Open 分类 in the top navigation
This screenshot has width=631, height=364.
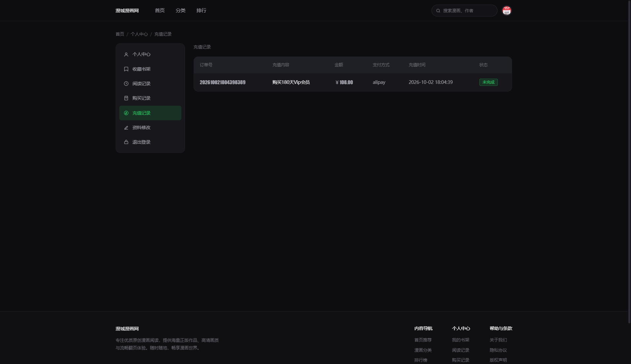pos(181,11)
